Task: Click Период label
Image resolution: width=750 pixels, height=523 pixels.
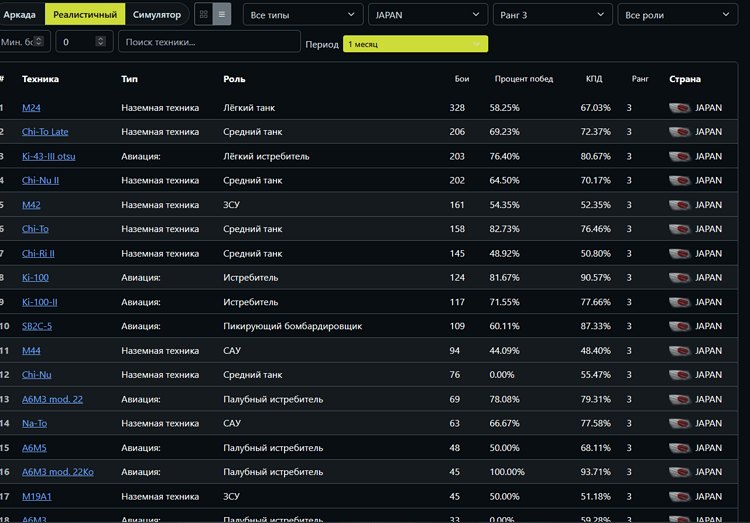Action: pyautogui.click(x=322, y=45)
